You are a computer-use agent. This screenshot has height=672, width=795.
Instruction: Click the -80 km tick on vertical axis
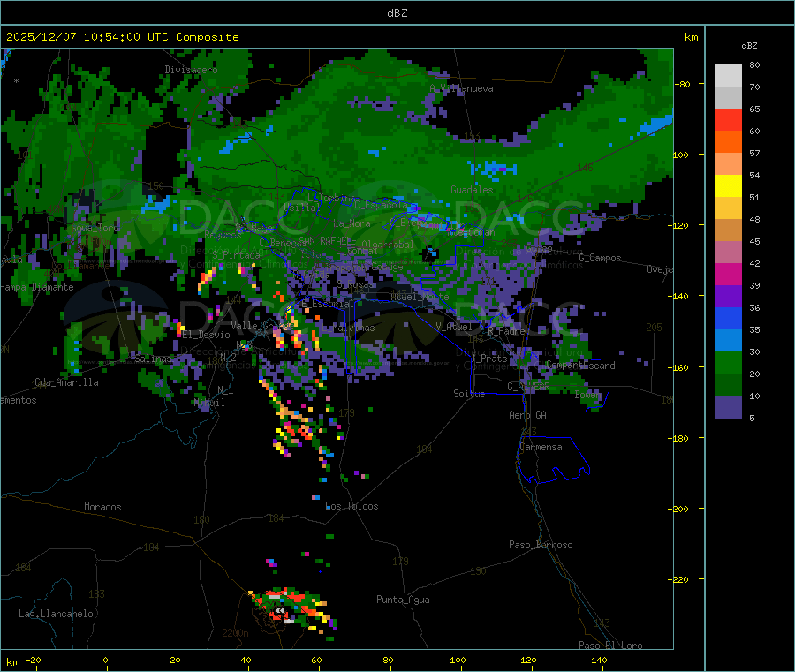682,84
